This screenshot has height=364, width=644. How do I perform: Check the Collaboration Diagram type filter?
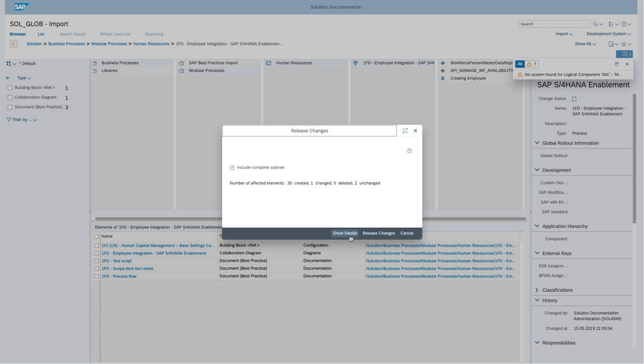click(9, 97)
